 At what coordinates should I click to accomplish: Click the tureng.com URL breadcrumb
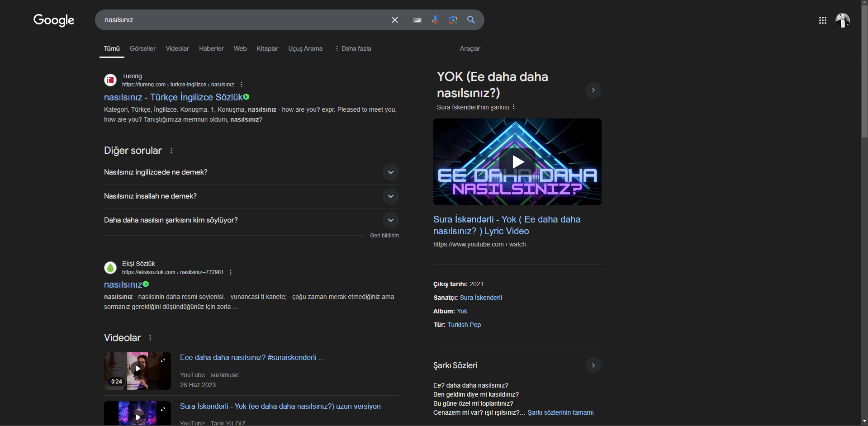coord(178,85)
